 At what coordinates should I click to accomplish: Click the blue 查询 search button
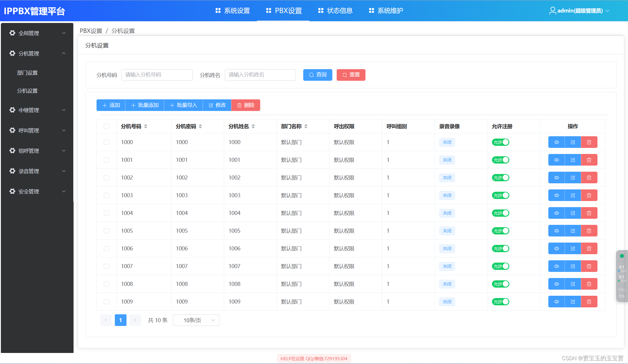pos(317,75)
